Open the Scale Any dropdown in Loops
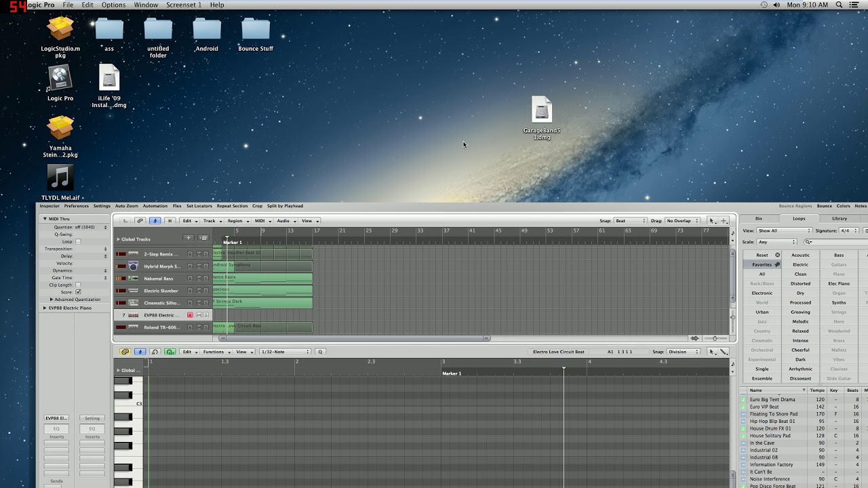Viewport: 868px width, 488px height. (x=777, y=242)
